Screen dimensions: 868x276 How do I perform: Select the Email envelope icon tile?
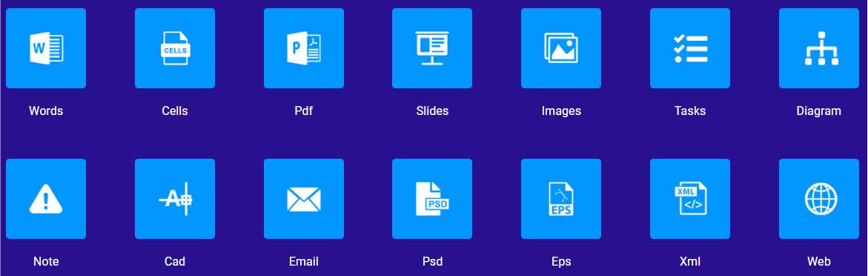pos(304,199)
